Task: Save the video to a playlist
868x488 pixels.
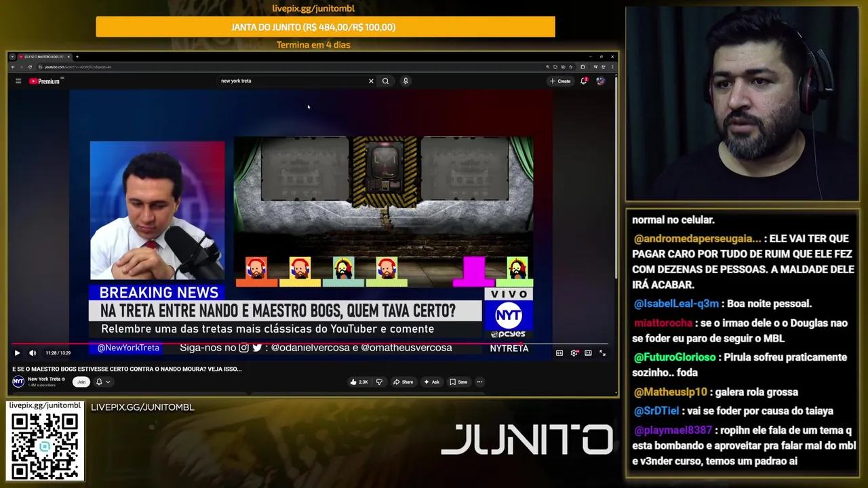Action: pos(458,382)
